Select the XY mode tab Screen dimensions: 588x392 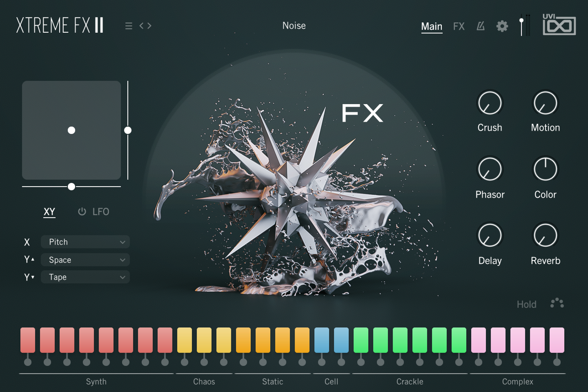pos(49,212)
